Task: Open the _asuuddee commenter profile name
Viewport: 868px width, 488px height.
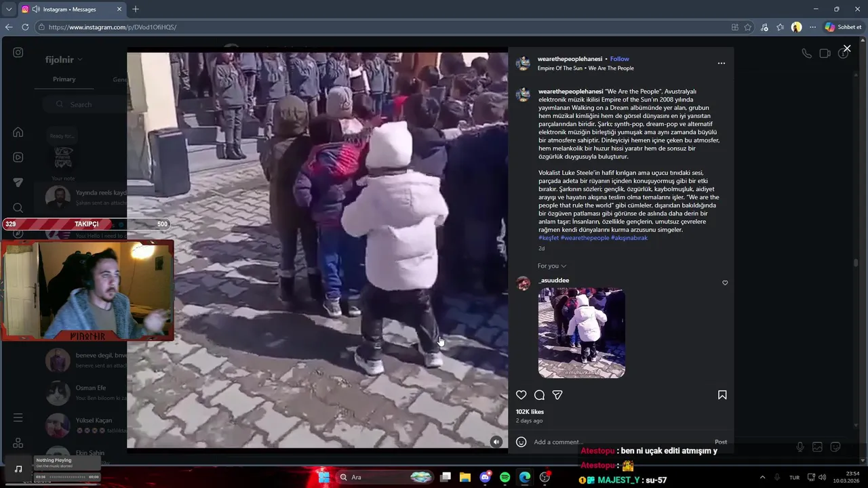Action: [553, 280]
